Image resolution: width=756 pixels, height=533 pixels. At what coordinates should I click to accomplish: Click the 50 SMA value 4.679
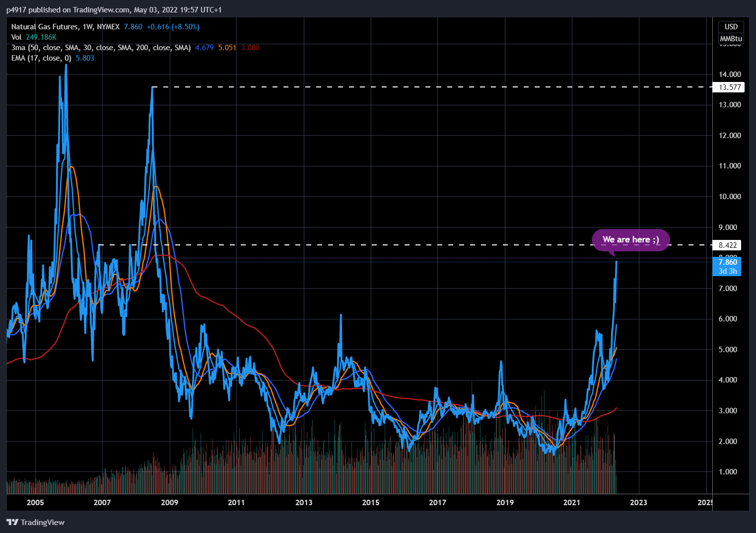[205, 48]
